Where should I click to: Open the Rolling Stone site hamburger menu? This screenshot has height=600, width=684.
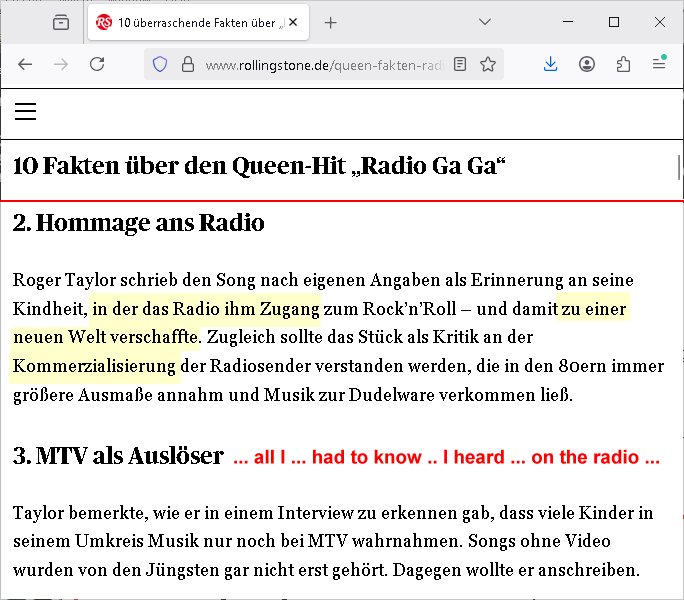25,111
